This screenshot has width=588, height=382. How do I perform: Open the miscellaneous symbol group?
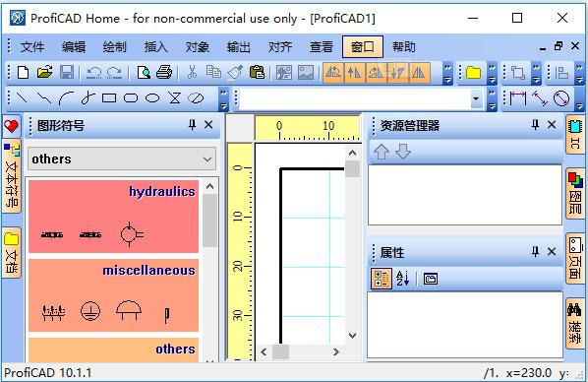[113, 295]
